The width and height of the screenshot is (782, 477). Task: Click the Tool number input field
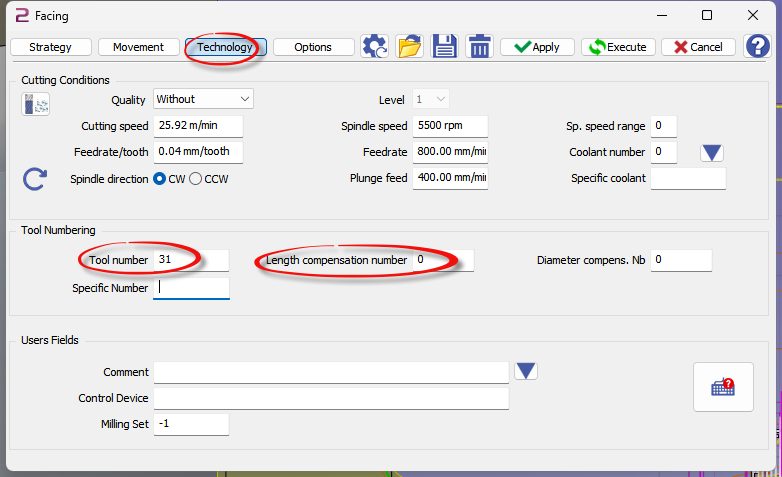191,260
